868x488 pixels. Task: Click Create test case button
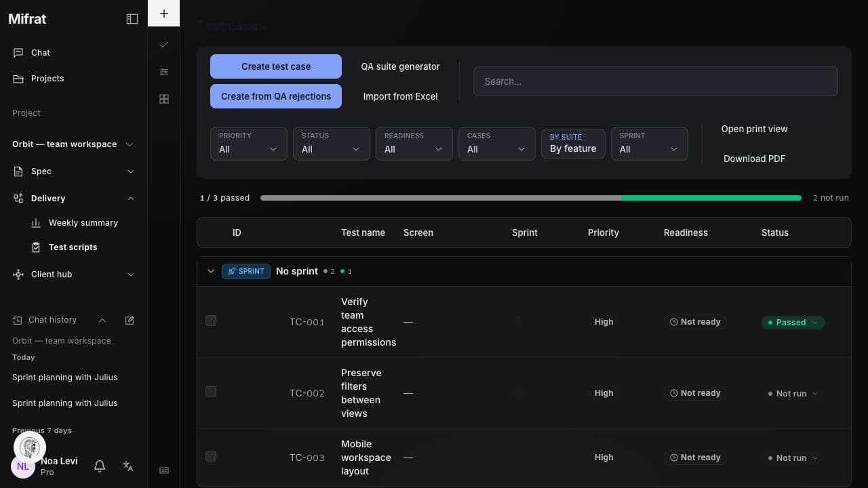pos(276,66)
